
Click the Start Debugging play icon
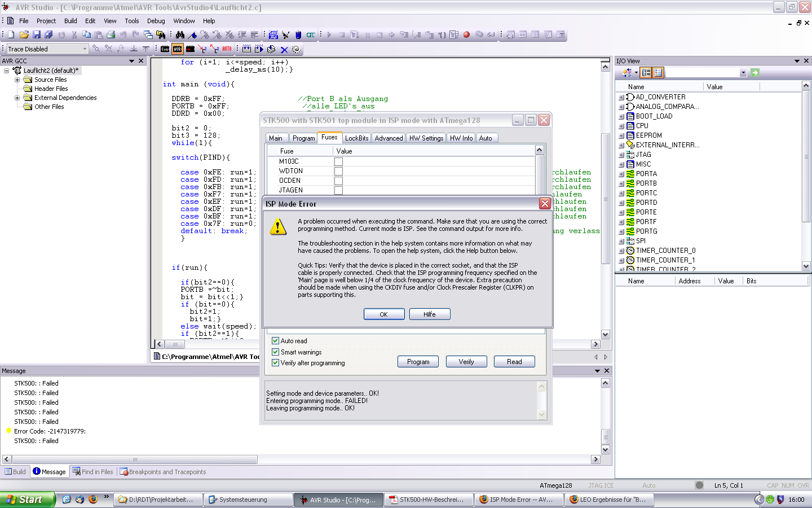[329, 34]
